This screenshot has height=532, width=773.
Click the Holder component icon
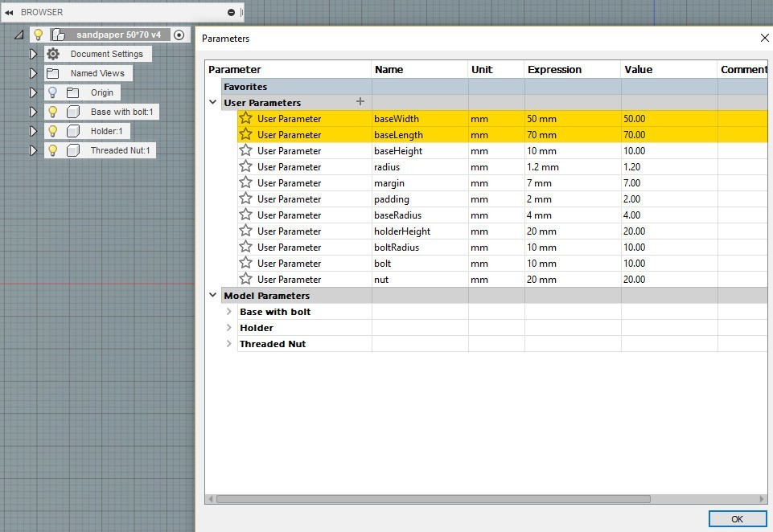pos(72,131)
